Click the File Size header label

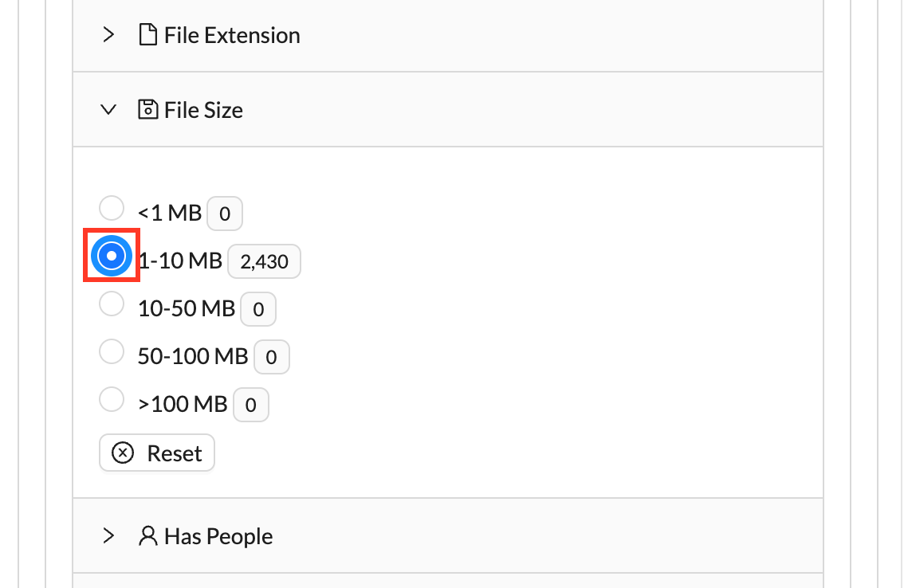pos(203,110)
